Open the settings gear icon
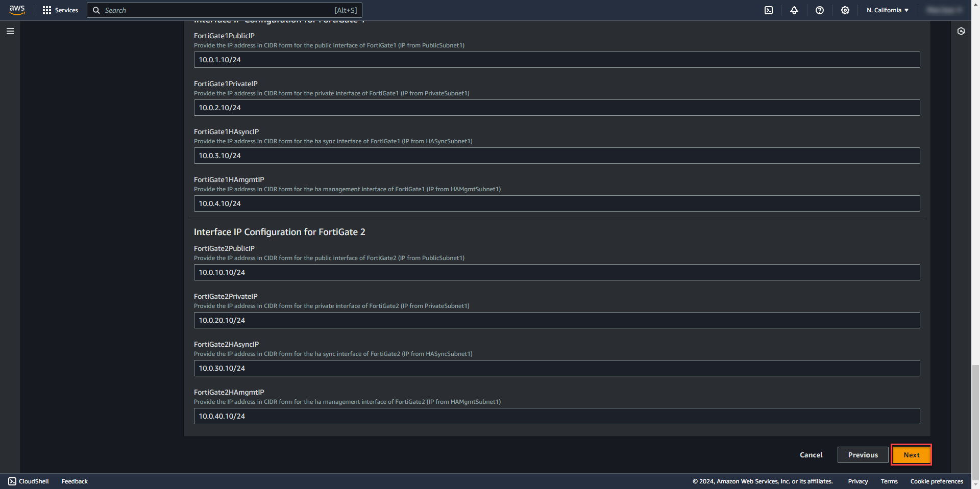The width and height of the screenshot is (980, 489). click(845, 10)
